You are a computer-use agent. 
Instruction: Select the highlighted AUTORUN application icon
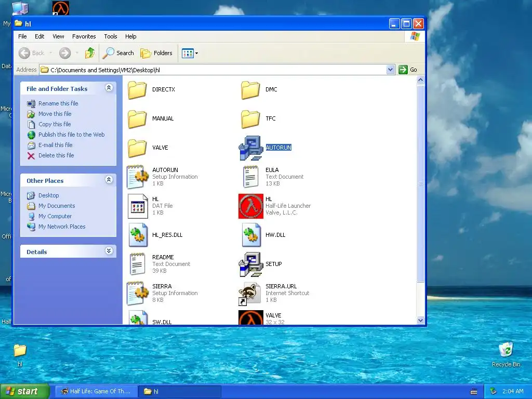[x=251, y=148]
